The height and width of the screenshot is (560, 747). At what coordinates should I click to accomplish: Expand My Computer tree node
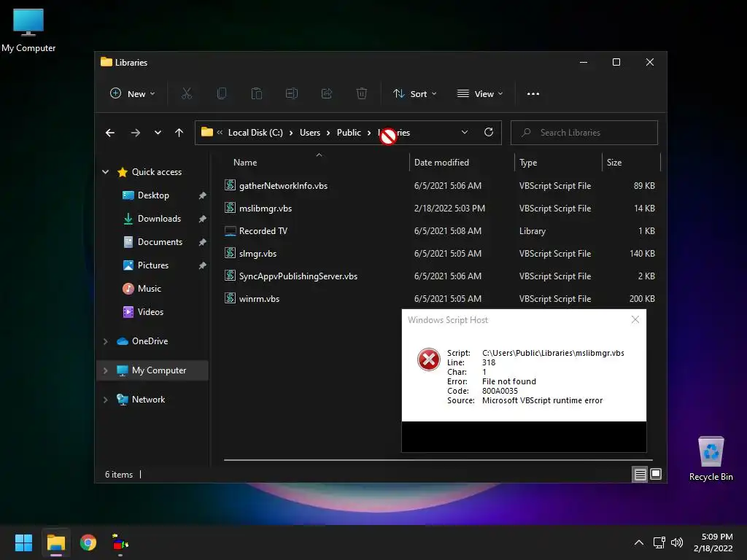click(105, 370)
